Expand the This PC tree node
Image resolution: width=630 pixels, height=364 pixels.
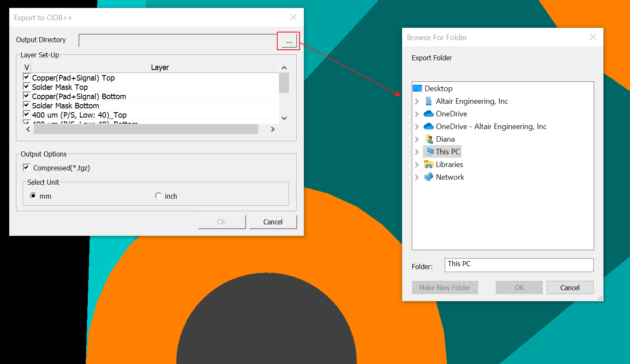point(417,152)
